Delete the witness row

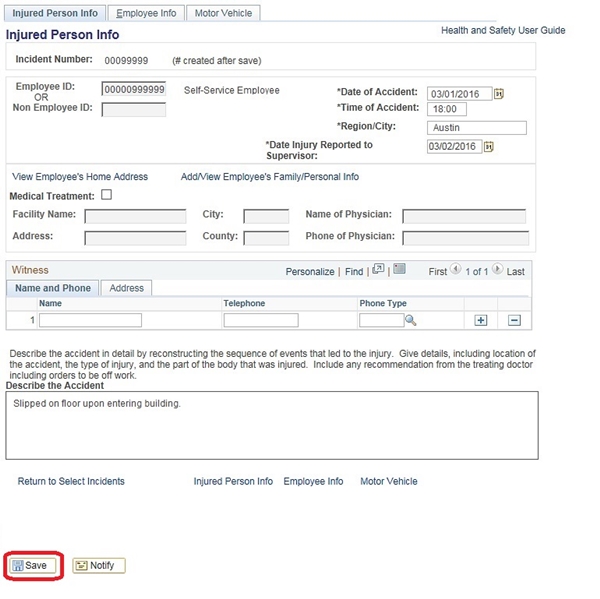tap(514, 320)
